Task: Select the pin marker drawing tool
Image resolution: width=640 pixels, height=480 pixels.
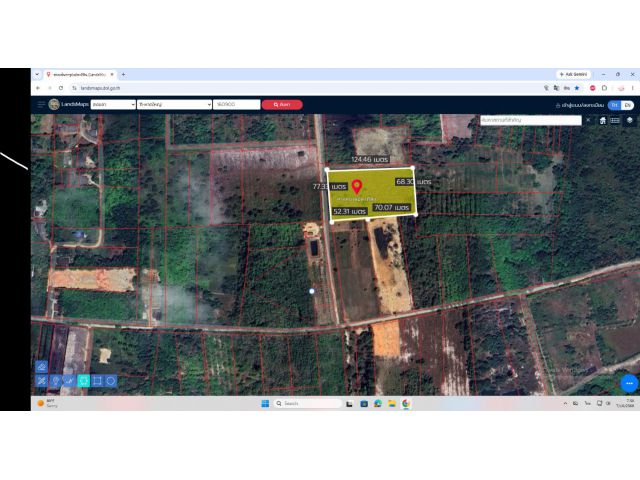Action: 56,381
